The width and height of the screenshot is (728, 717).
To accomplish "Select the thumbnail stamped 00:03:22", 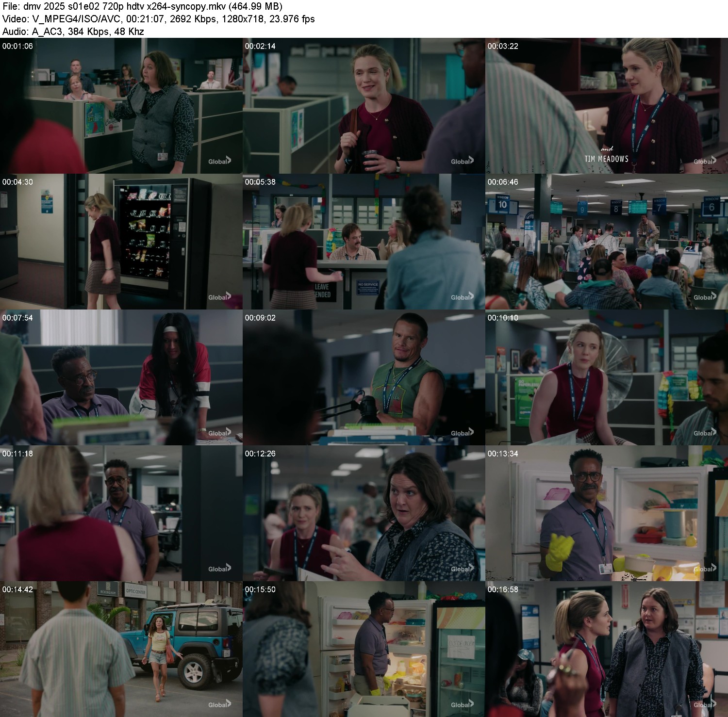I will tap(607, 106).
